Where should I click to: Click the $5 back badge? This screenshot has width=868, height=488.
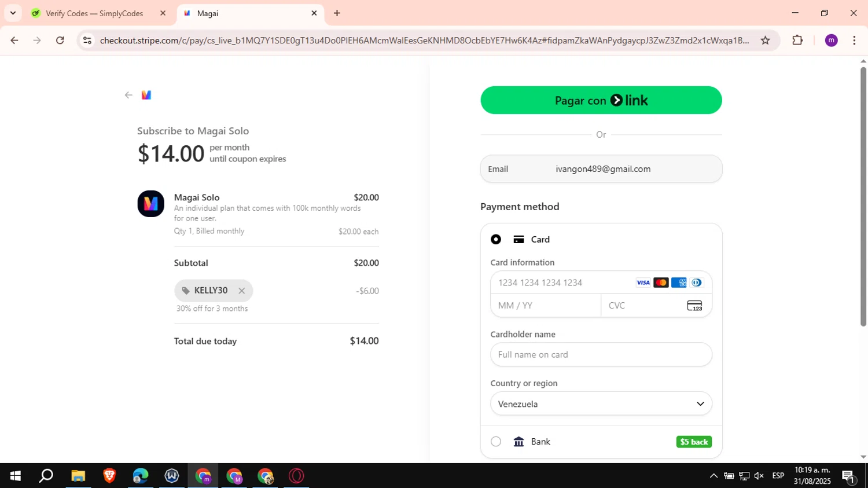[x=694, y=442]
